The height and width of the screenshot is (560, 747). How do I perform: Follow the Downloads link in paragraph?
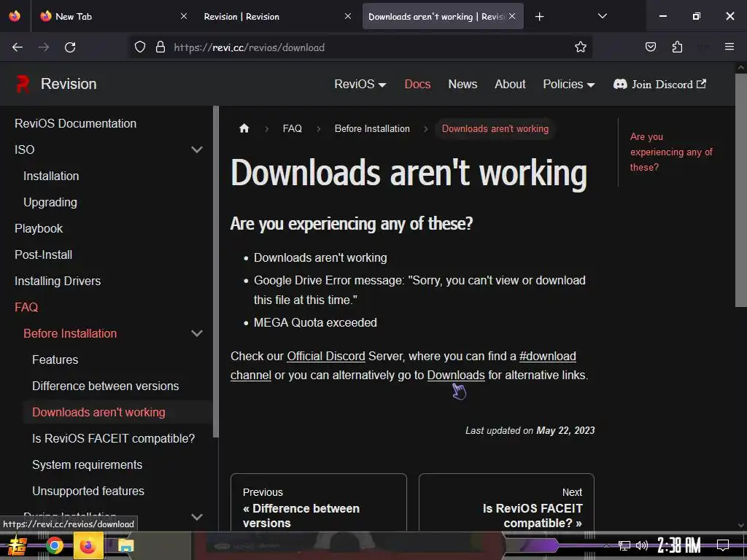(x=456, y=376)
